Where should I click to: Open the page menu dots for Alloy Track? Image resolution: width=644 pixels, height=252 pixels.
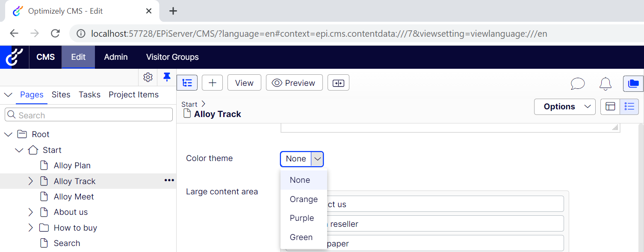click(x=169, y=181)
